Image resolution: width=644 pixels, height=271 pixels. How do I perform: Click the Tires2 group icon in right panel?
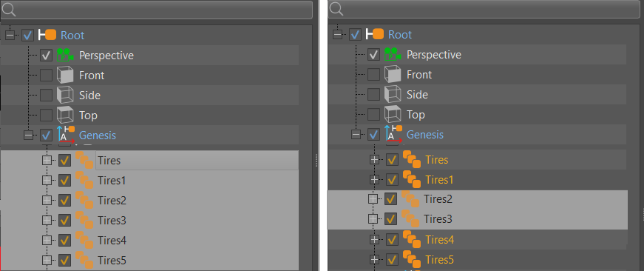tap(410, 199)
